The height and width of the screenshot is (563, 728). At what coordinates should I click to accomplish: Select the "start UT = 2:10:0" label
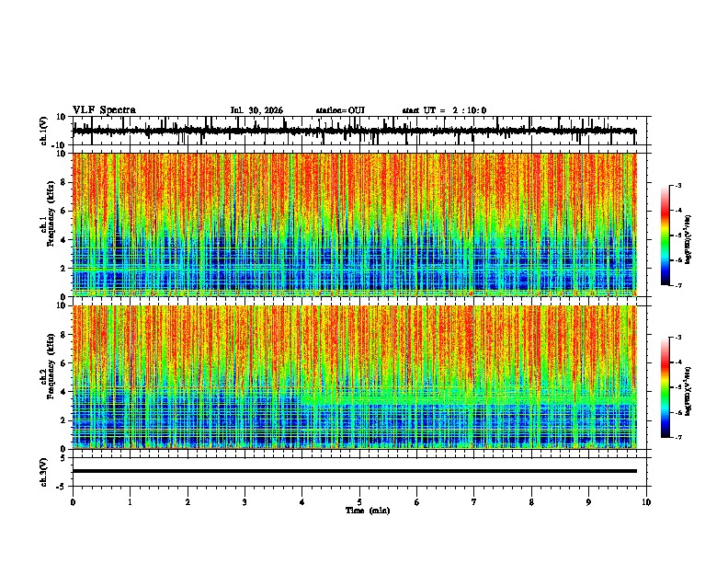[x=444, y=110]
